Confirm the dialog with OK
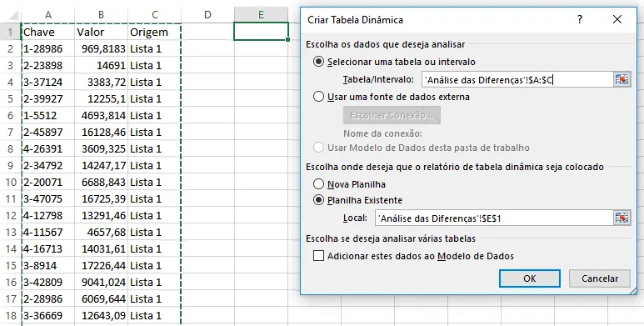The image size is (644, 326). coord(529,278)
